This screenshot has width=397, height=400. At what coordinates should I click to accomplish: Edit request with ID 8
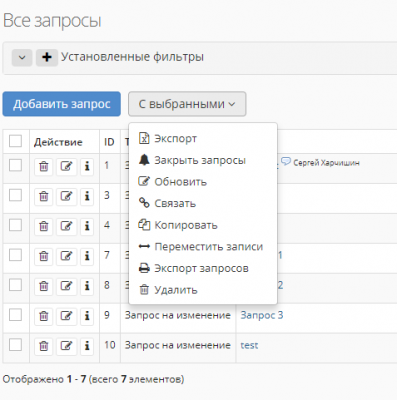pos(66,286)
